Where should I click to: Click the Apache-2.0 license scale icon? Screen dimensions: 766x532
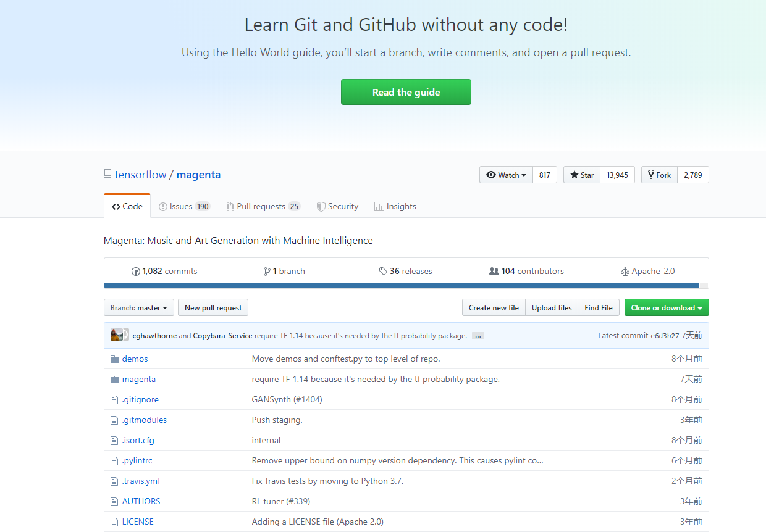(625, 272)
